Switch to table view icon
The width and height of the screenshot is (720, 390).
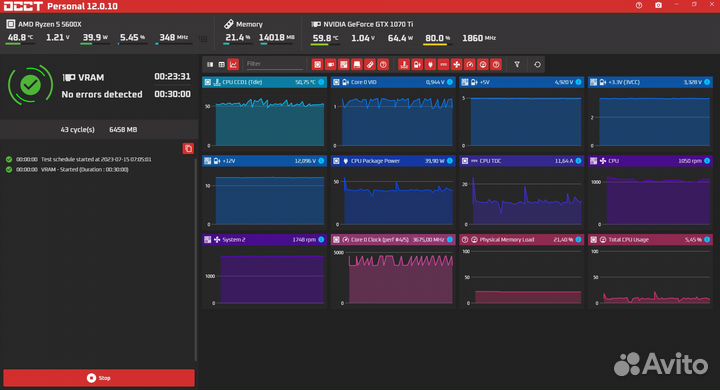(222, 64)
